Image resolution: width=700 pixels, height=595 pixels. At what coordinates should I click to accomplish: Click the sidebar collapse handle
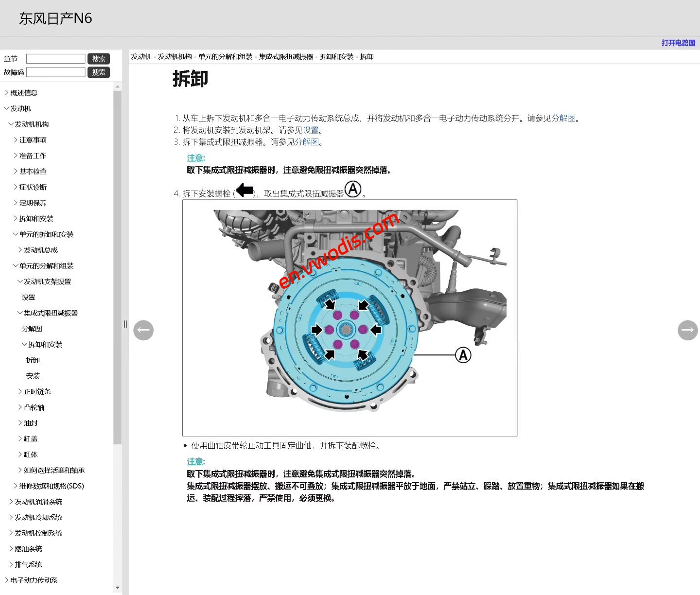125,324
